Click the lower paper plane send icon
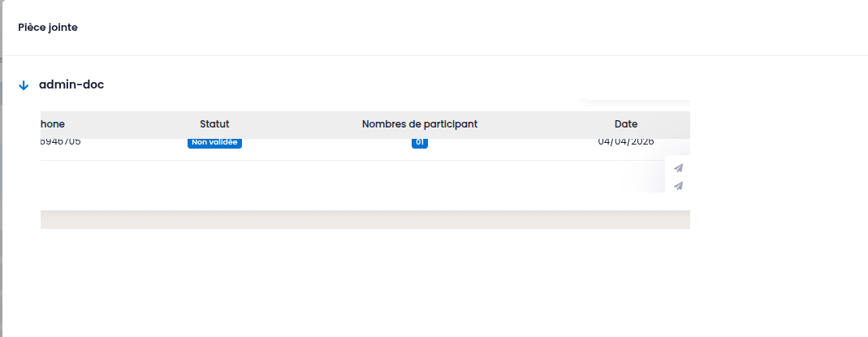868x337 pixels. point(679,186)
